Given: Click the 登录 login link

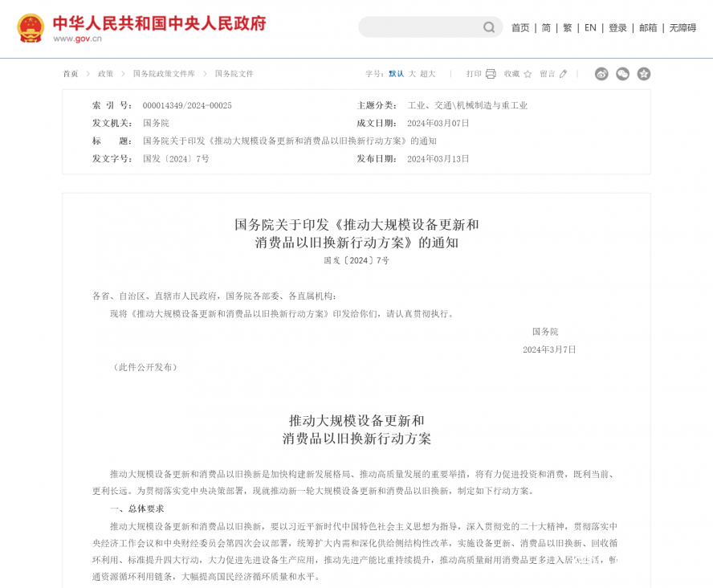Looking at the screenshot, I should [x=617, y=27].
